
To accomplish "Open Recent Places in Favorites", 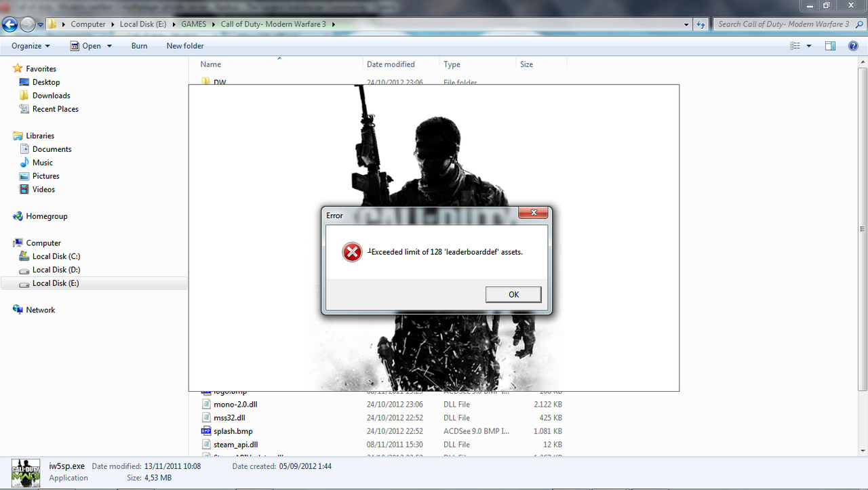I will pyautogui.click(x=56, y=109).
